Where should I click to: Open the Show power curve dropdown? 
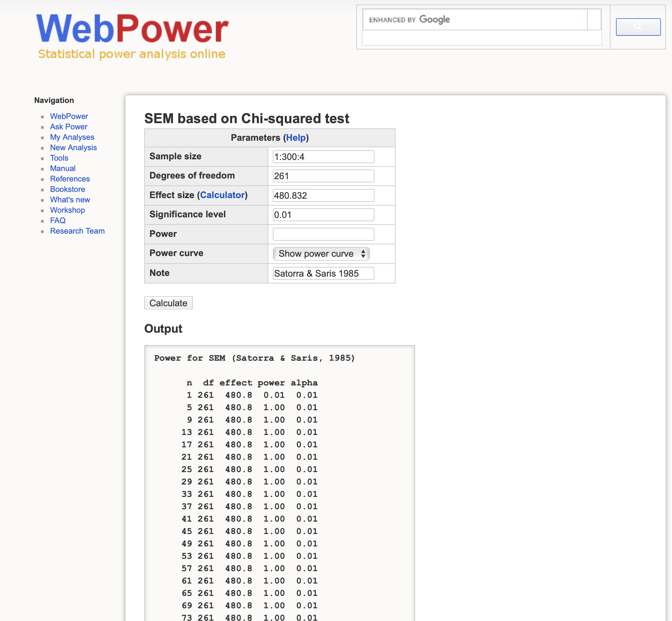[x=321, y=254]
